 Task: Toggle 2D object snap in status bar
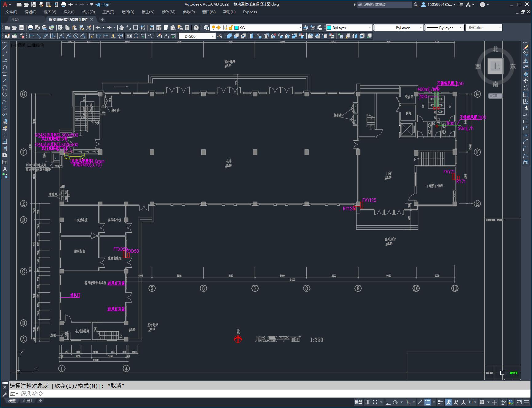tap(428, 402)
